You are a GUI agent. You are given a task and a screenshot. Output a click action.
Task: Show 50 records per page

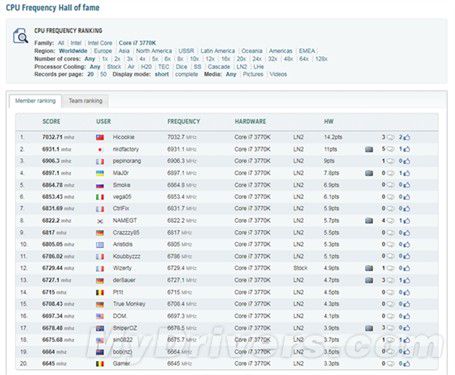coord(103,74)
